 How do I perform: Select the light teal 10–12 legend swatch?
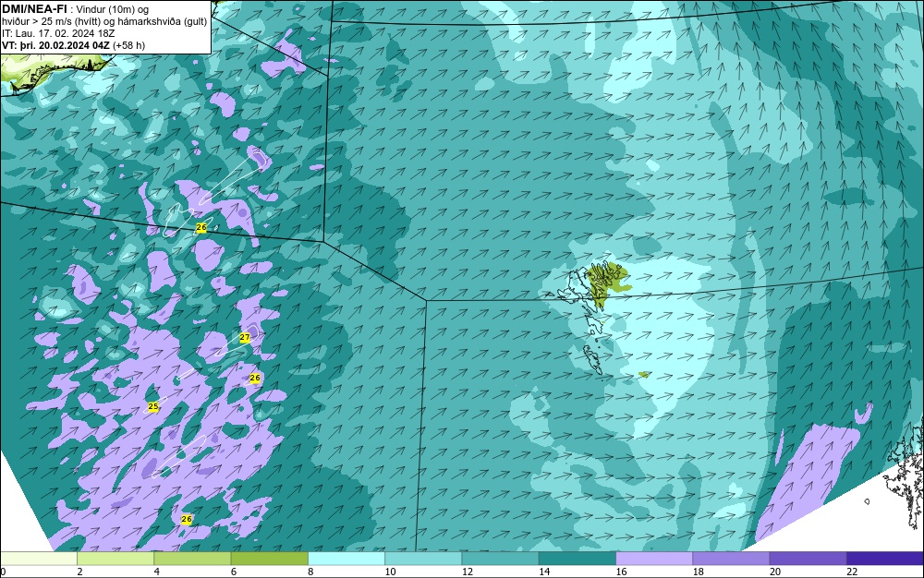click(x=423, y=559)
